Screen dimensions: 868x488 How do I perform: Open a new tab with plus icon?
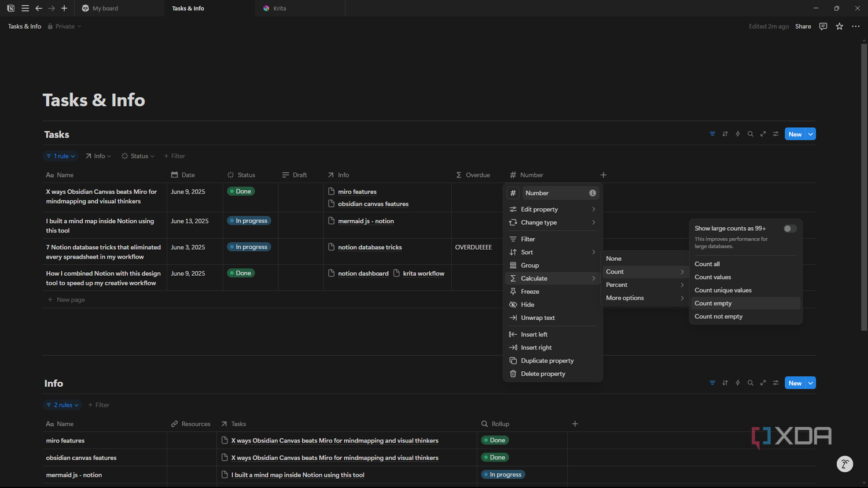[x=64, y=9]
